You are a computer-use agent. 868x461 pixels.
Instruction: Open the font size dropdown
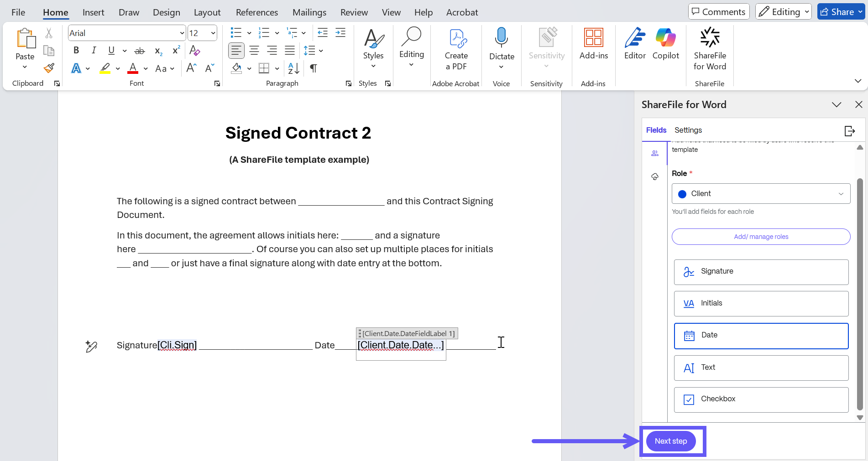(x=213, y=33)
